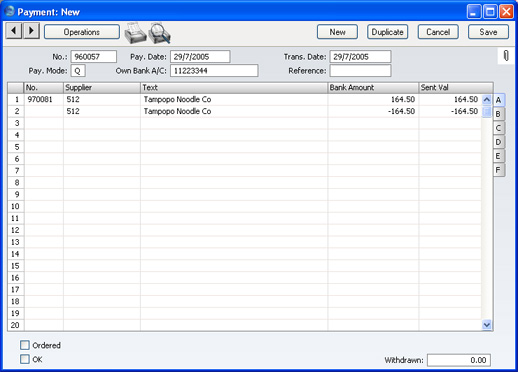Switch to flip E
Screen dimensions: 518x372
pyautogui.click(x=499, y=156)
